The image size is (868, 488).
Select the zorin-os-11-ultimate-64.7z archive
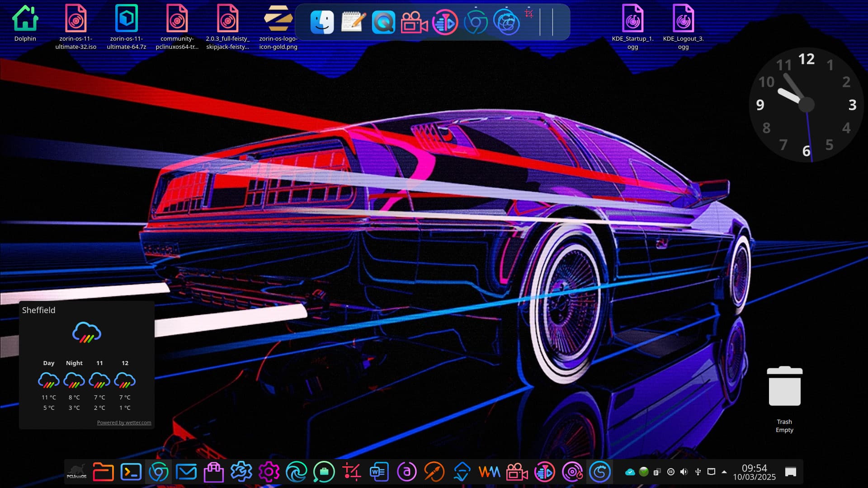127,26
